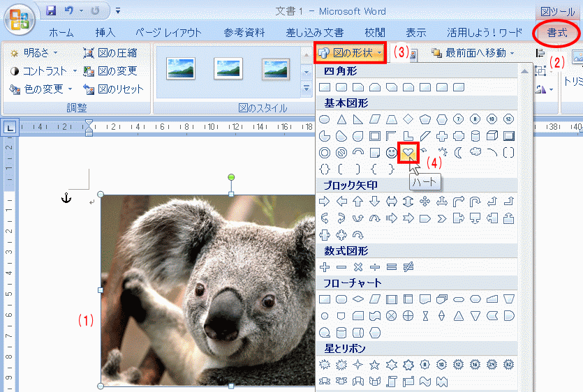Pick the pentagon arrow shape
The width and height of the screenshot is (583, 392).
click(425, 218)
